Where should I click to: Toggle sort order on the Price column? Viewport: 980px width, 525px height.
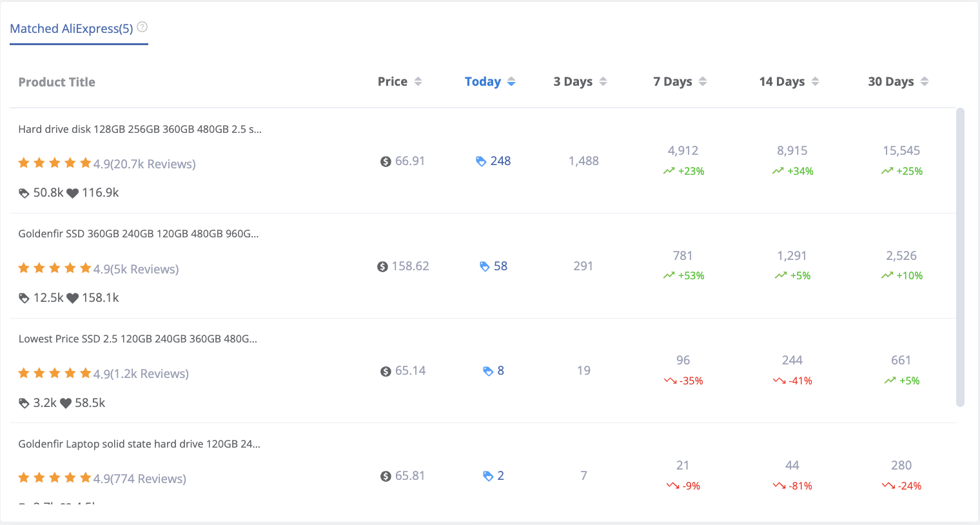418,81
